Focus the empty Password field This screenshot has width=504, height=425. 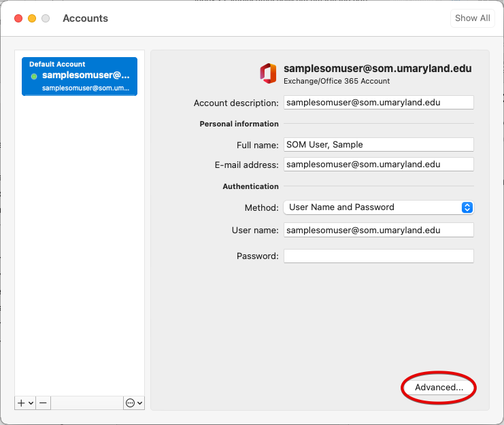click(378, 256)
